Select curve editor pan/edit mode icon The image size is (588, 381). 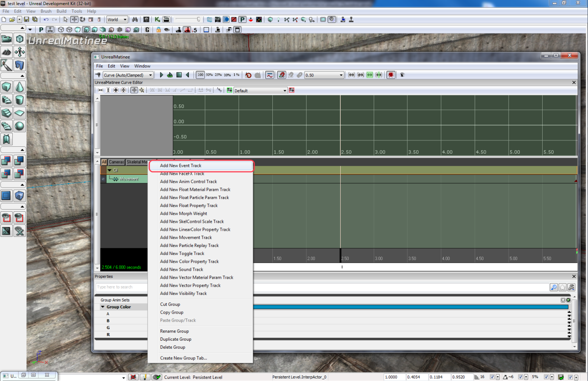[134, 90]
